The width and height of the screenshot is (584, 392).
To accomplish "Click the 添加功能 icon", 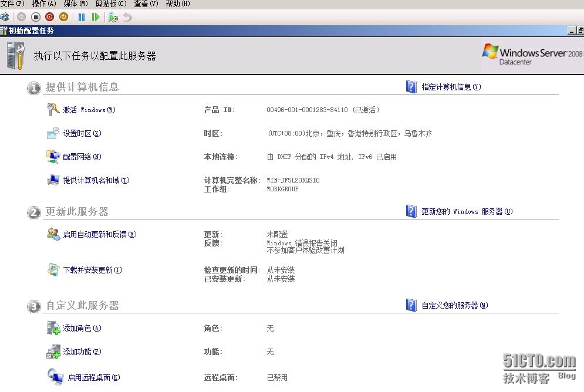I will (x=53, y=352).
